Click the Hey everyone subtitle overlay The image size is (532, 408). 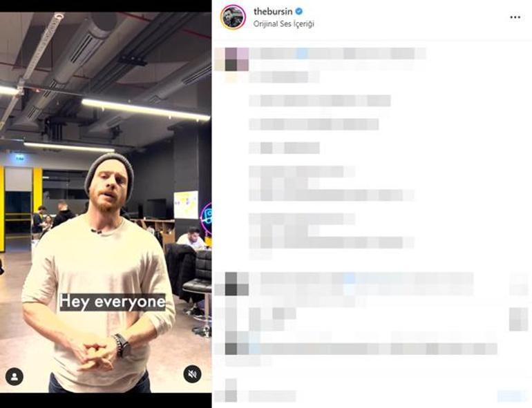(x=113, y=302)
